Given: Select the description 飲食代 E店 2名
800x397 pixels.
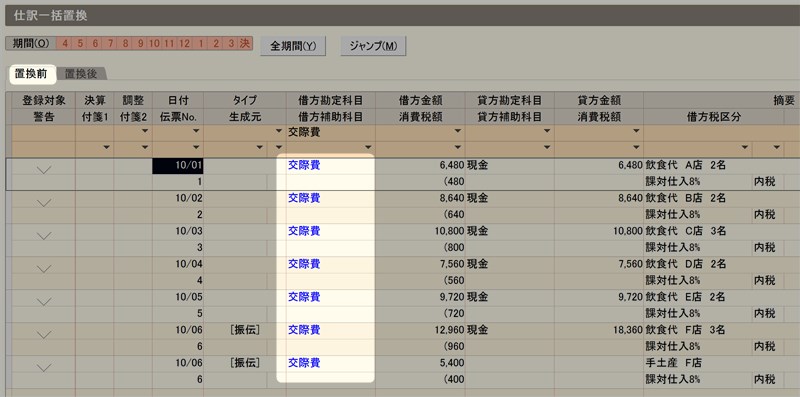Looking at the screenshot, I should [x=686, y=297].
